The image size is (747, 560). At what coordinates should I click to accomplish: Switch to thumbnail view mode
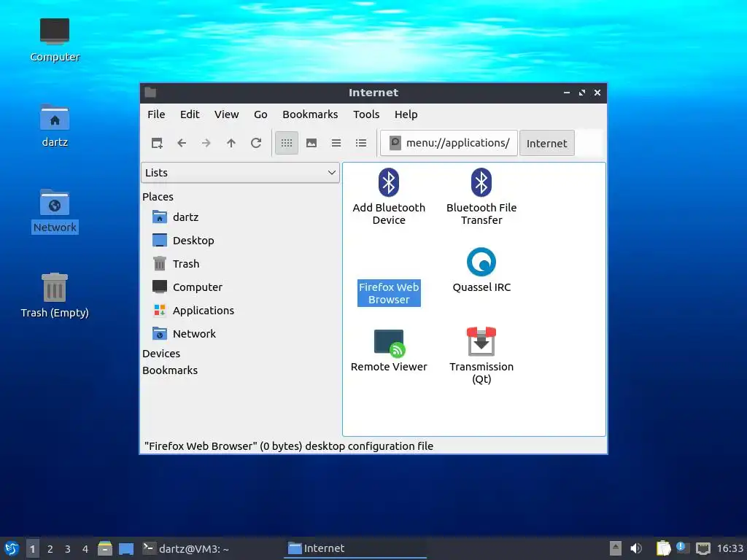pos(311,143)
